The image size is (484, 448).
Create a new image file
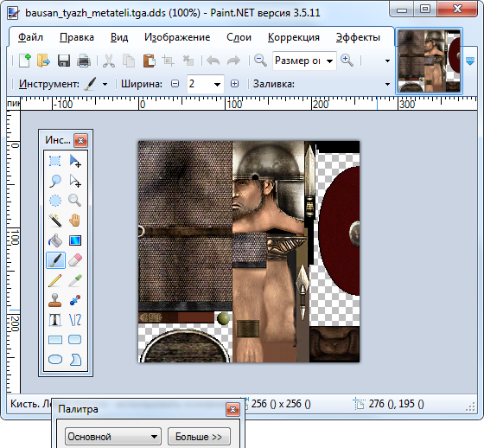tap(25, 61)
